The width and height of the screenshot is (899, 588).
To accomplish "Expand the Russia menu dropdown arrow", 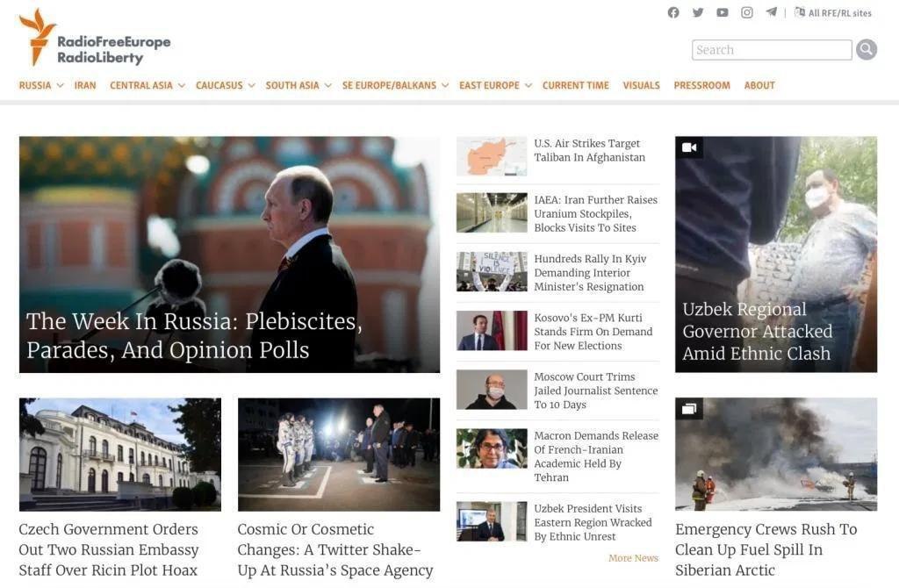I will click(60, 85).
